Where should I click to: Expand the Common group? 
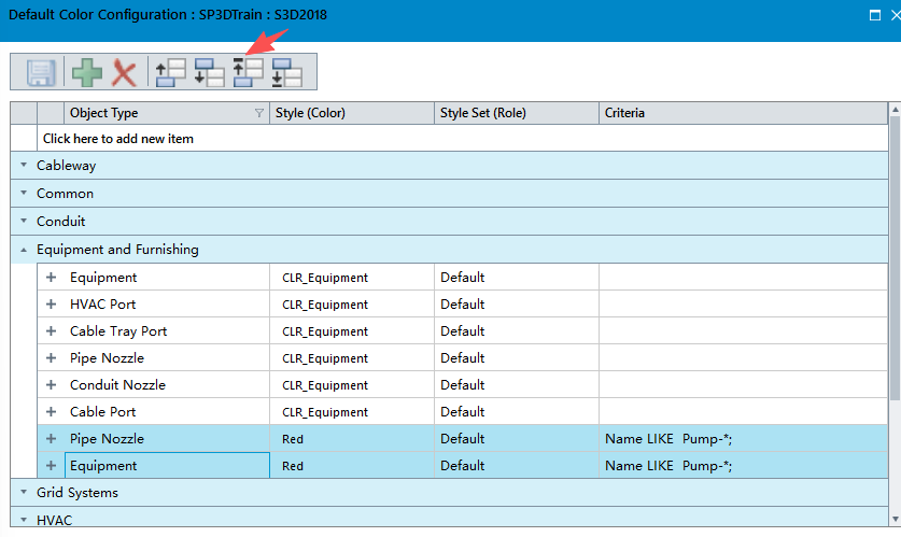tap(24, 194)
